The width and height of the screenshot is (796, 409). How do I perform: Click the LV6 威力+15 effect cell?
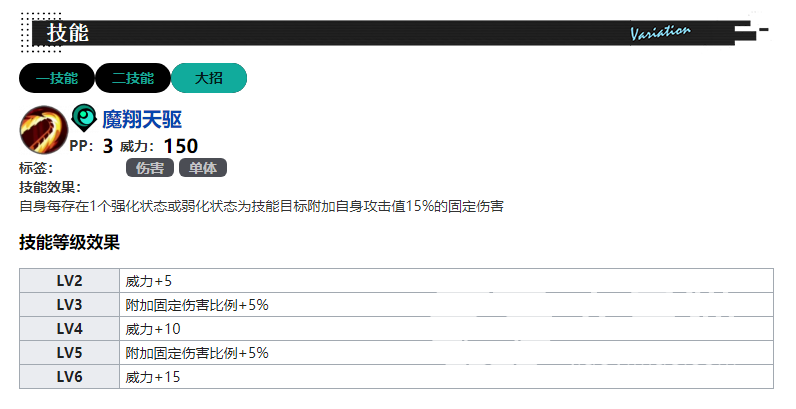click(446, 377)
